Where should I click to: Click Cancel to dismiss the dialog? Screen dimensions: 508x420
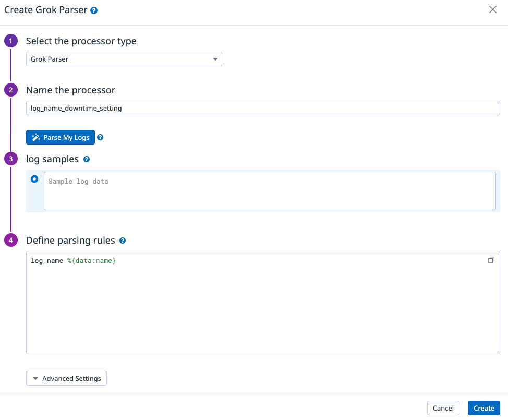point(443,408)
